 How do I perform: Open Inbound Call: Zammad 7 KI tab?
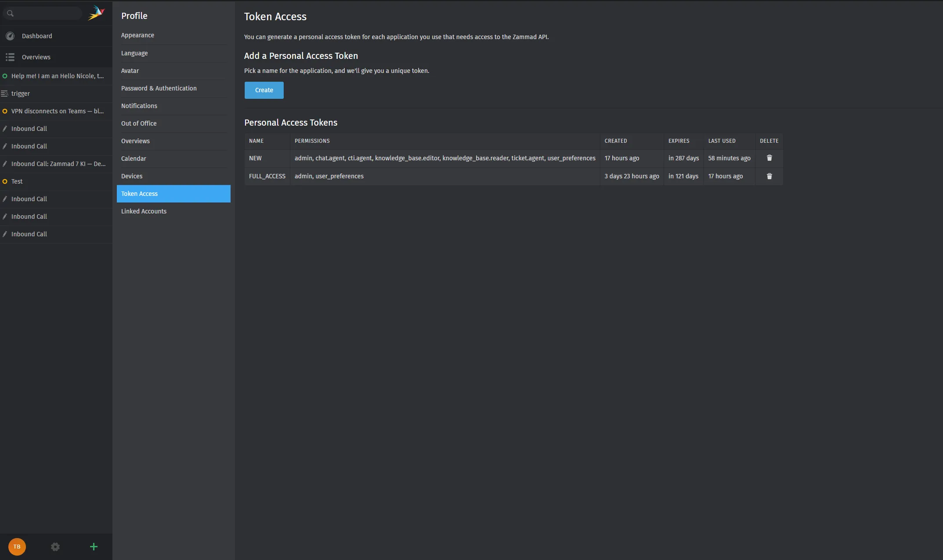click(x=56, y=164)
